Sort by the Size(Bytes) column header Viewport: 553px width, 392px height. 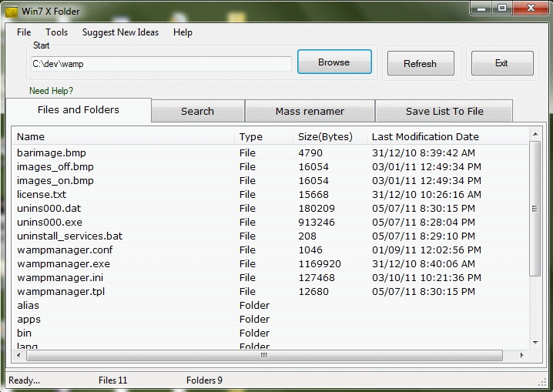tap(330, 137)
